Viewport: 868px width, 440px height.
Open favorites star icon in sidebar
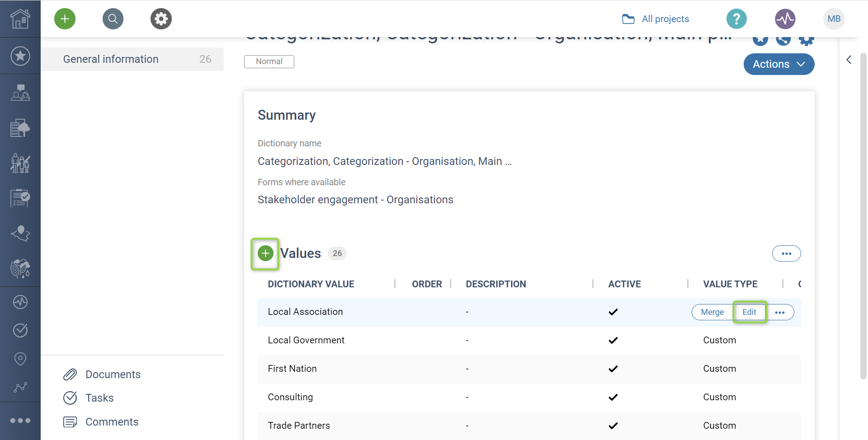(x=20, y=56)
